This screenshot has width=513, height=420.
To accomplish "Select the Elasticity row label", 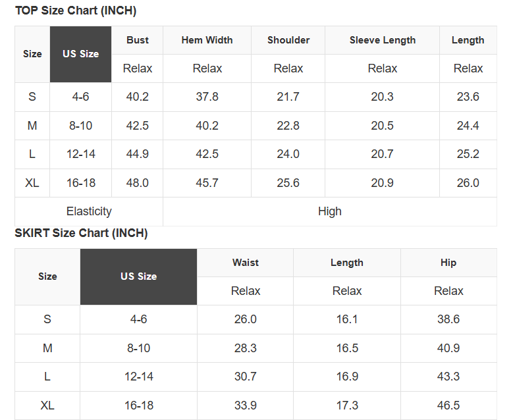I will tap(89, 211).
